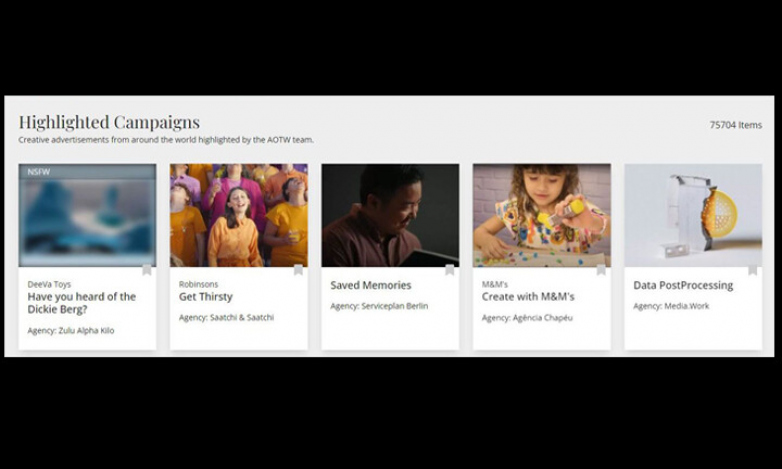Save Data PostProcessing with bookmark icon
This screenshot has height=469, width=782.
click(752, 270)
